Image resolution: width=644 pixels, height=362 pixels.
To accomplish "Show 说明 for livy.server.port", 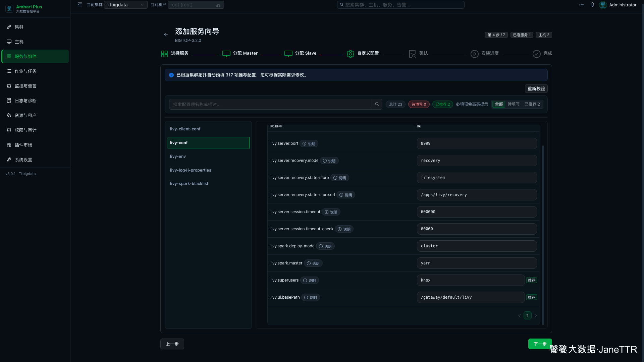I will tap(309, 144).
